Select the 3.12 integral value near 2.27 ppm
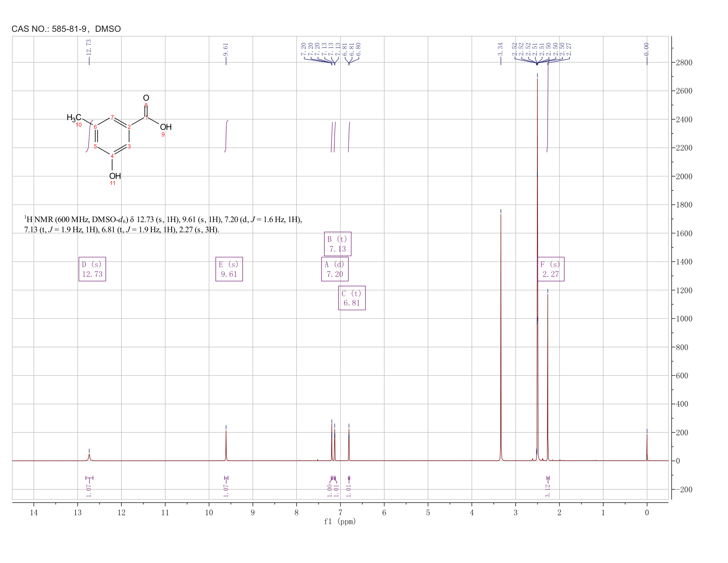The height and width of the screenshot is (563, 728). click(548, 490)
